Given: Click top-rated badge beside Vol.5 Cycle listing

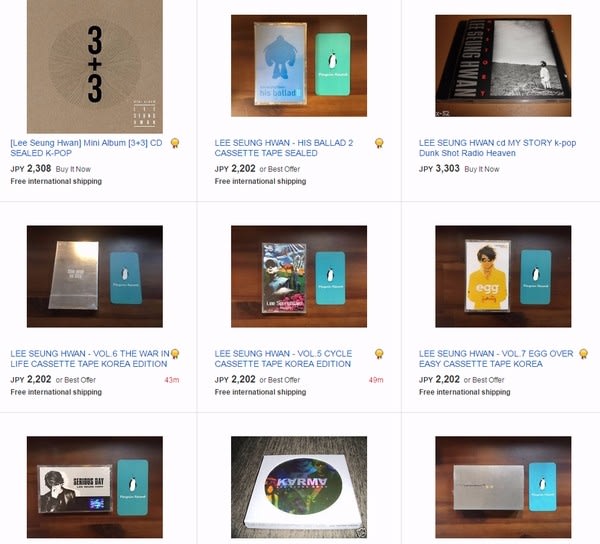Looking at the screenshot, I should point(379,353).
